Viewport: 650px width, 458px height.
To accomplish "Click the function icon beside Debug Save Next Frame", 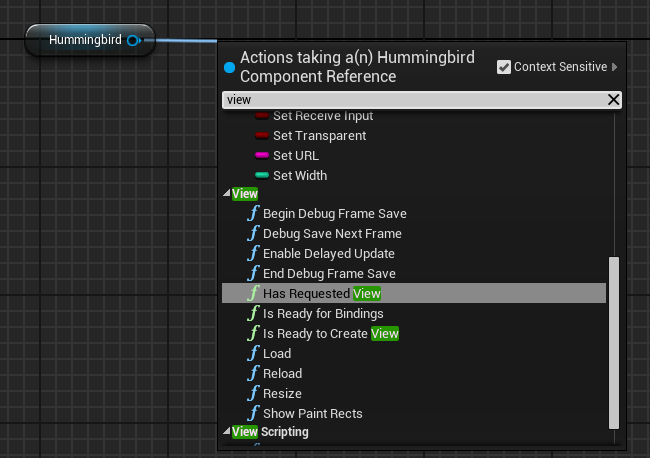I will point(253,233).
